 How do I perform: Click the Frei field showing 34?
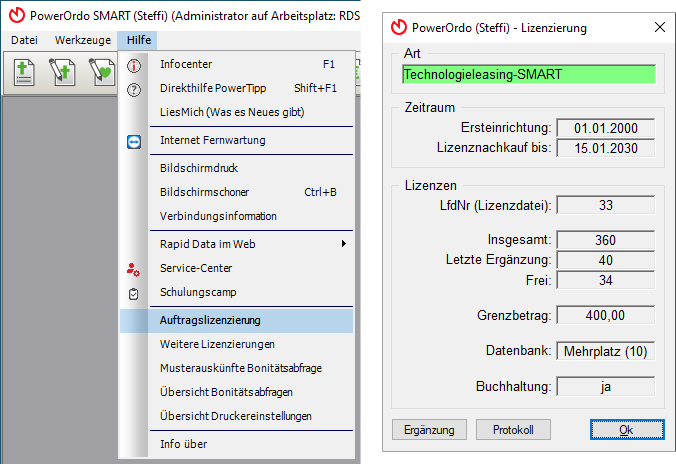point(605,280)
